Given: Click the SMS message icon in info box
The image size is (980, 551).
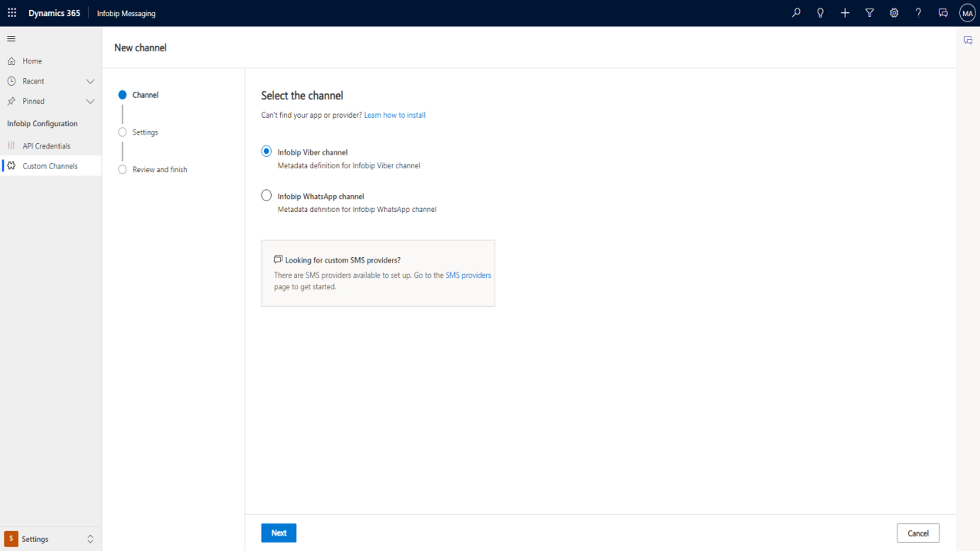Looking at the screenshot, I should [x=278, y=259].
